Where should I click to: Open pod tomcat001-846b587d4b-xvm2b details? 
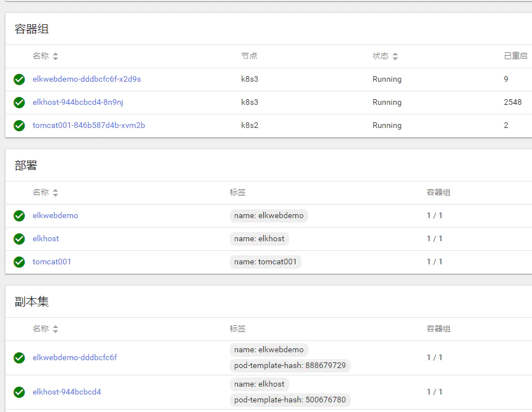(89, 125)
